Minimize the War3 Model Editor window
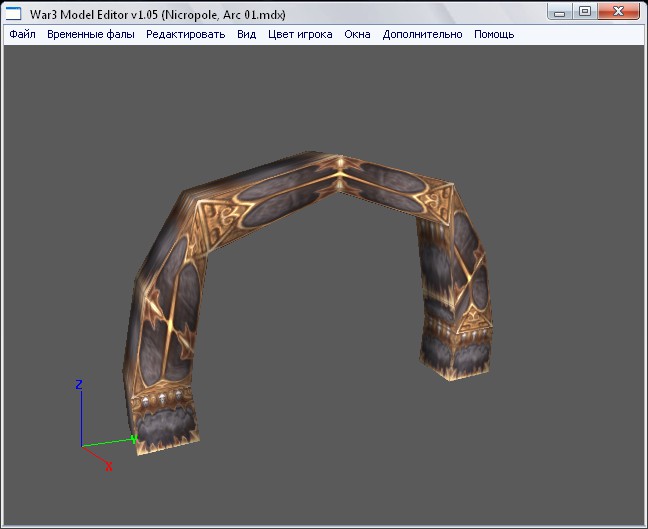This screenshot has width=648, height=529. (x=560, y=12)
